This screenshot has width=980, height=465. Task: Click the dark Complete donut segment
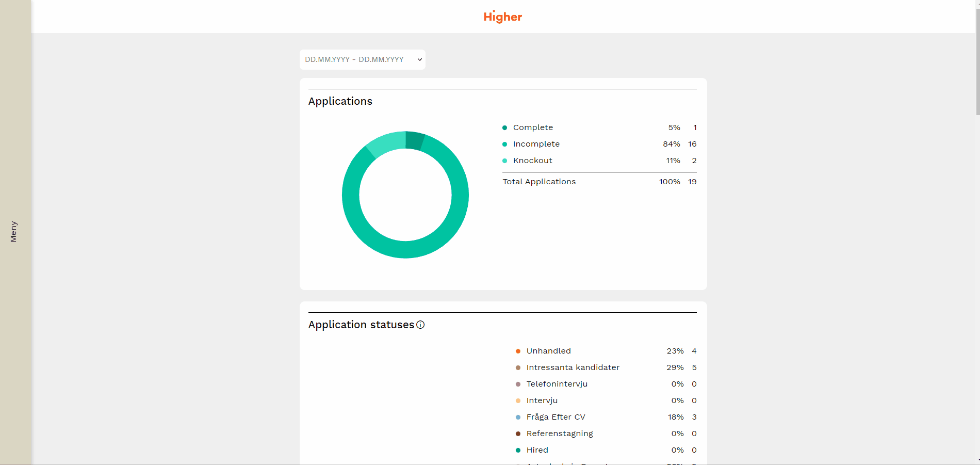point(414,140)
